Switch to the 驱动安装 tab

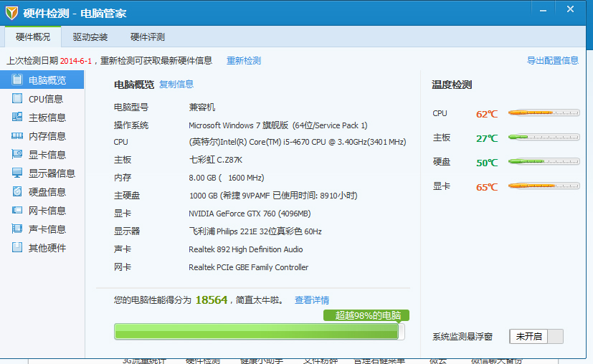click(x=90, y=37)
